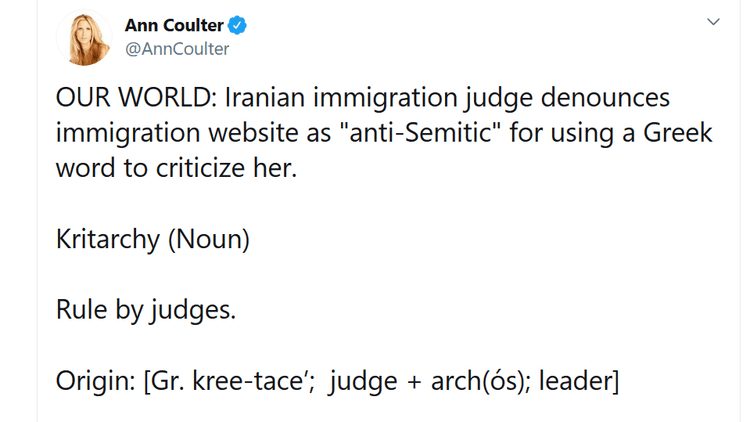The height and width of the screenshot is (422, 750).
Task: Visit the @AnnCoulter handle link
Action: click(177, 49)
